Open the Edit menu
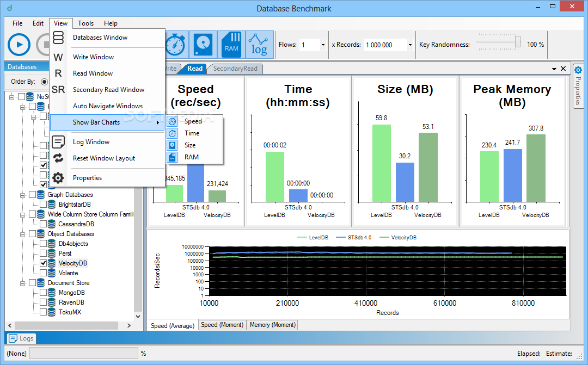This screenshot has width=588, height=365. point(38,23)
